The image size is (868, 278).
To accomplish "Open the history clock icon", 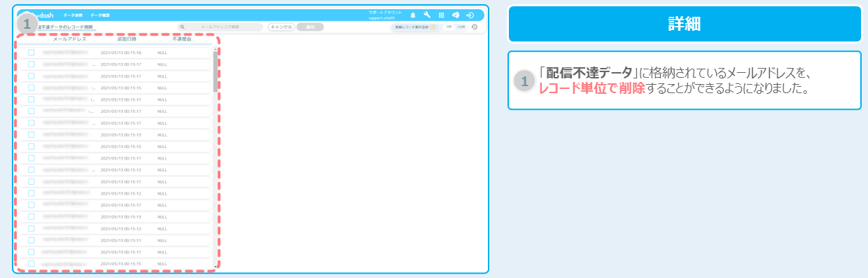I will (475, 27).
